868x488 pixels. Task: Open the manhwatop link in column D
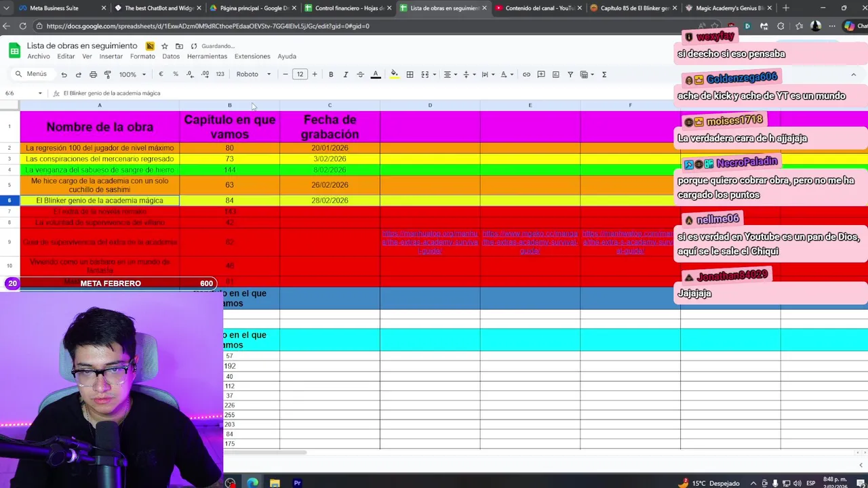coord(430,242)
